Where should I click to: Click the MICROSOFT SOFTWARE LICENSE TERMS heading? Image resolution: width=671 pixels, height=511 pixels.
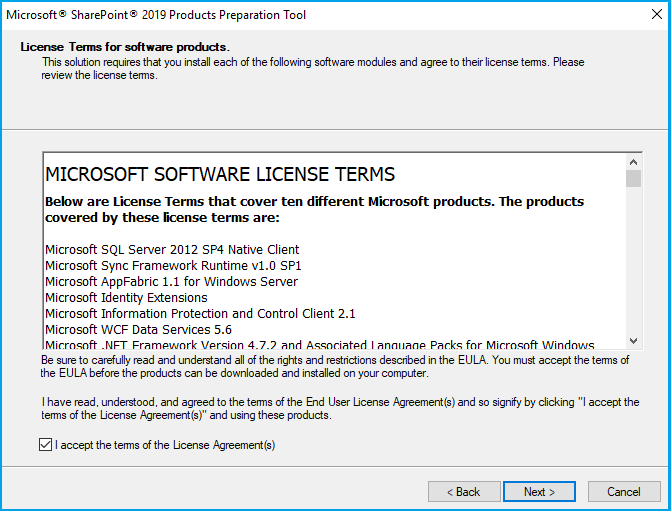[x=220, y=174]
